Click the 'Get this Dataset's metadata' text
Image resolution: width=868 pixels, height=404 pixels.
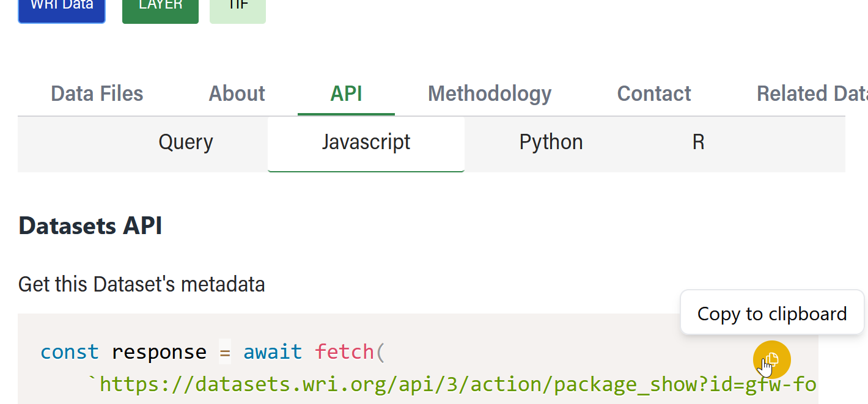pos(141,284)
